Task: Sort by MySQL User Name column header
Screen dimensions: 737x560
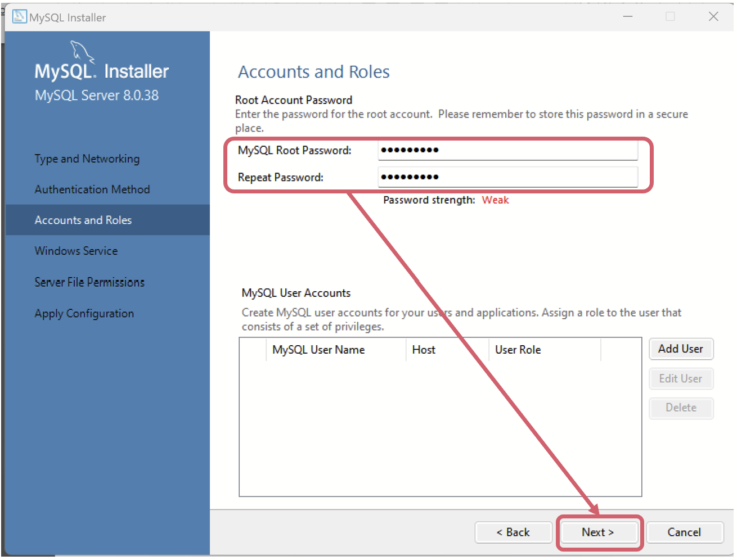Action: click(335, 350)
